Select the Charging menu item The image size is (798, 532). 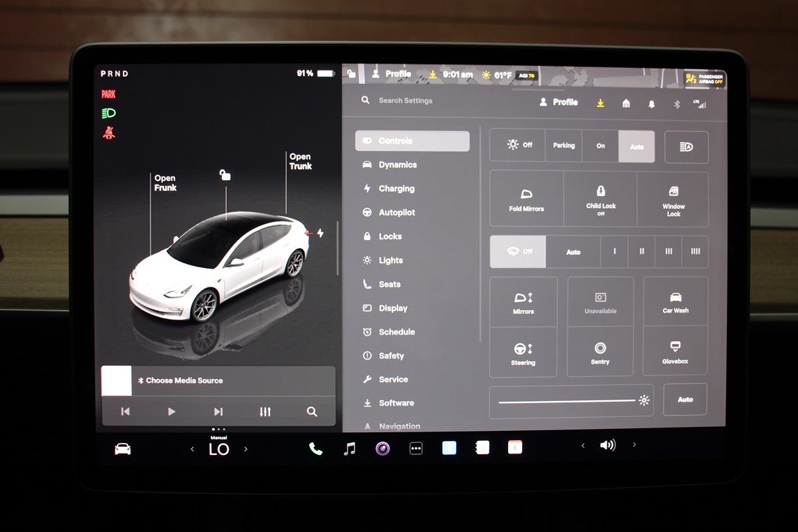[x=396, y=189]
